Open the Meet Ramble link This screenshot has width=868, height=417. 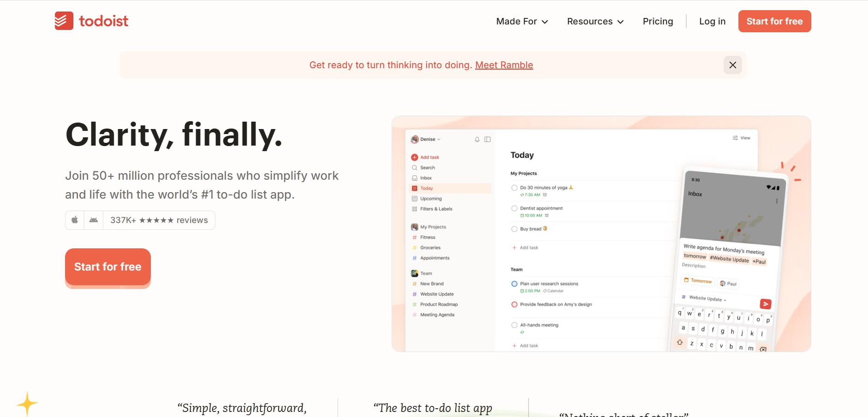click(504, 65)
